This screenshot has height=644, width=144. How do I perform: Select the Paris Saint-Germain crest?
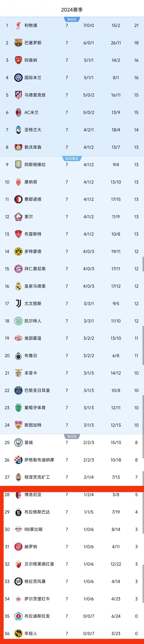18,391
